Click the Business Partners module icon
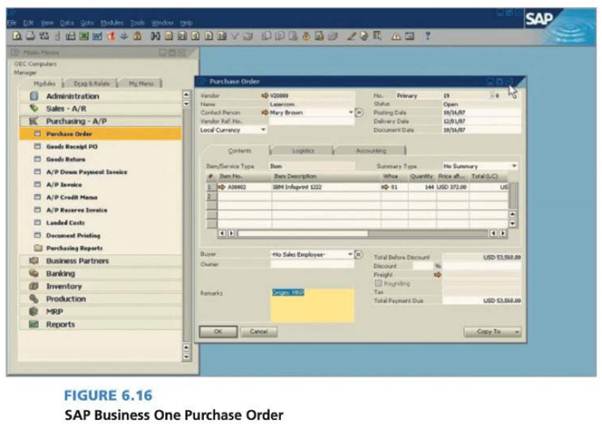The width and height of the screenshot is (602, 426). click(x=33, y=260)
